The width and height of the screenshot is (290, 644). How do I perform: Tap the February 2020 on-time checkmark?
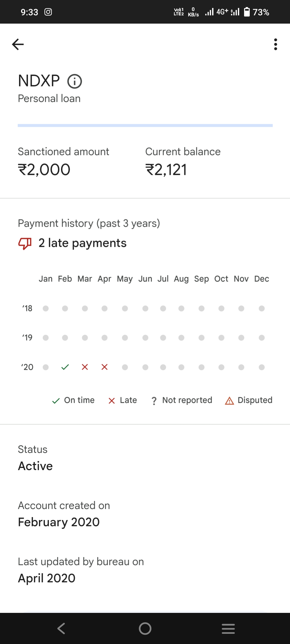click(x=65, y=367)
